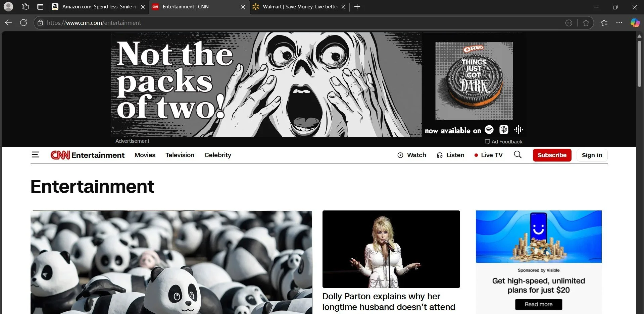Open CNN search magnifier
Viewport: 644px width, 314px height.
(x=518, y=154)
